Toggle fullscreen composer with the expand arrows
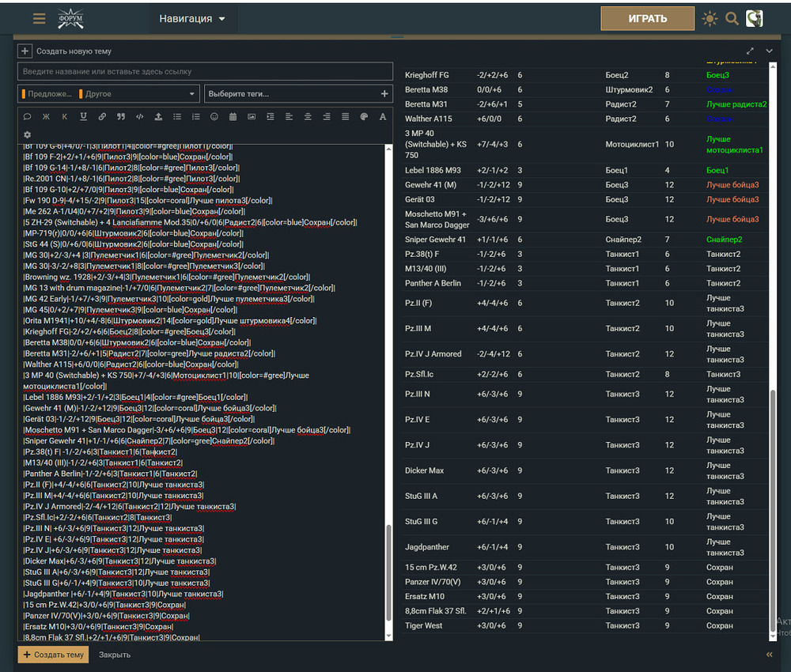Image resolution: width=791 pixels, height=672 pixels. 750,51
